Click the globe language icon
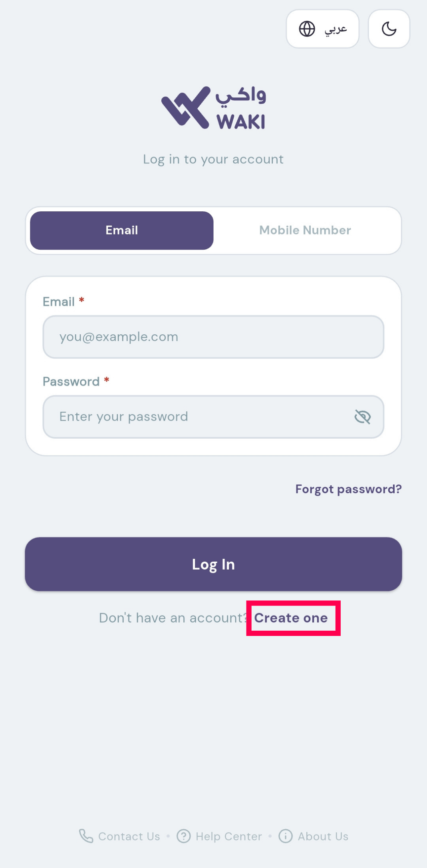 coord(307,29)
